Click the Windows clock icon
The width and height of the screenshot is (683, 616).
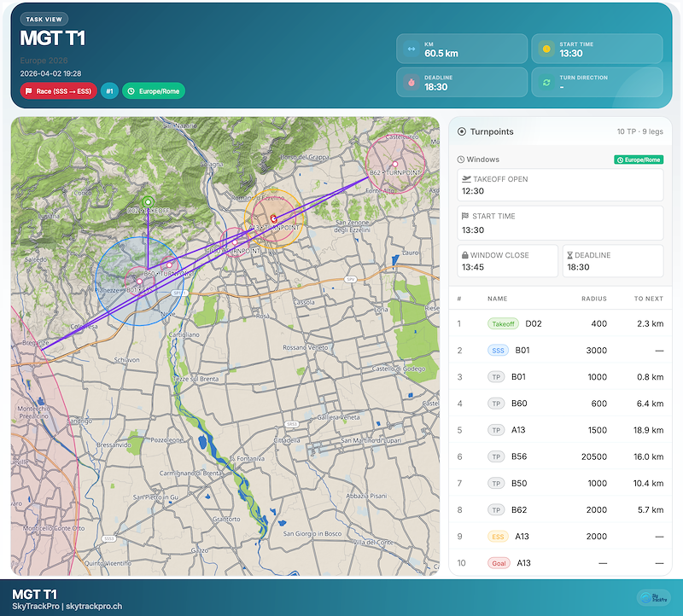click(463, 159)
